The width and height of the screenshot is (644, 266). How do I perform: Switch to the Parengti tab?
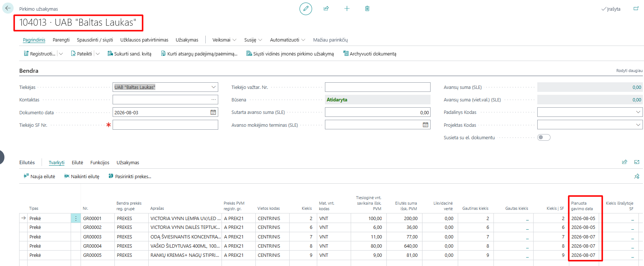click(61, 40)
